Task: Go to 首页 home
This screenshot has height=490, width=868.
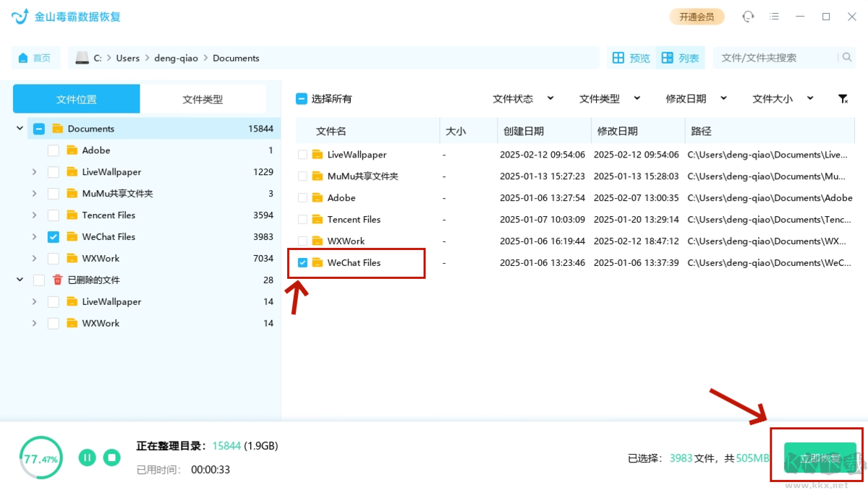Action: click(35, 58)
